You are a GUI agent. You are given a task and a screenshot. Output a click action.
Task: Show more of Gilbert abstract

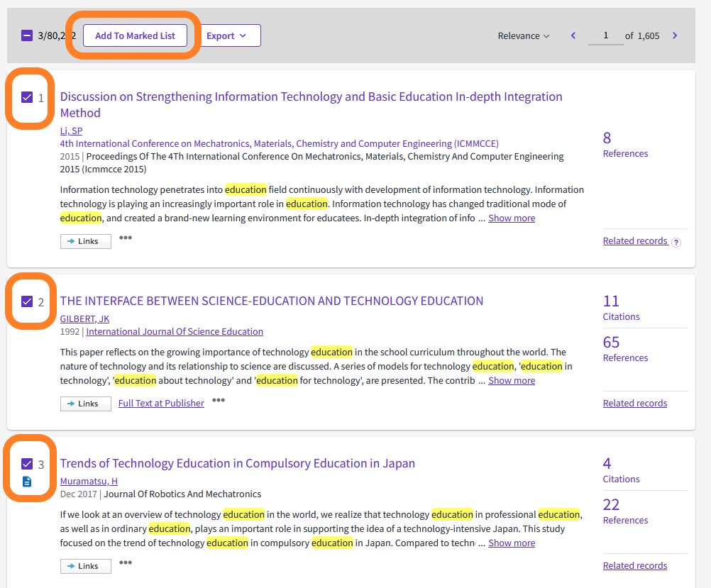point(512,381)
